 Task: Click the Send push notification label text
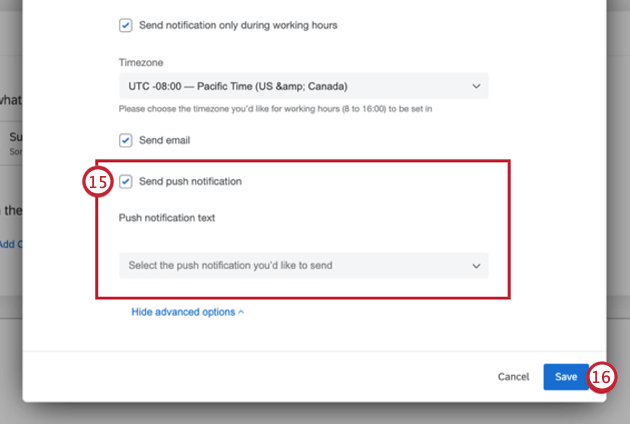point(190,182)
